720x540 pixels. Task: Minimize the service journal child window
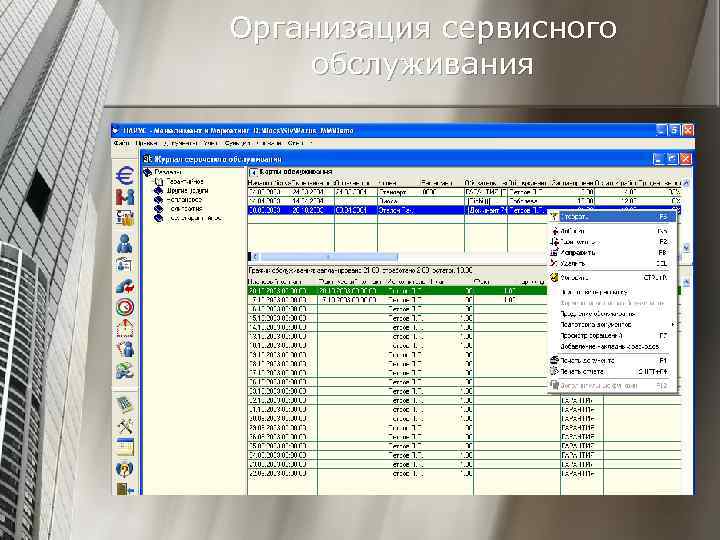click(658, 159)
